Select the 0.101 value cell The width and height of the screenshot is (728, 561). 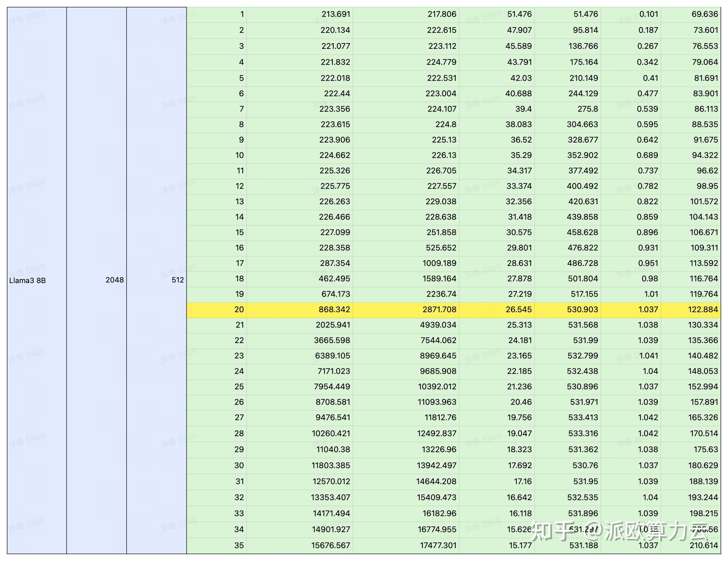point(648,14)
